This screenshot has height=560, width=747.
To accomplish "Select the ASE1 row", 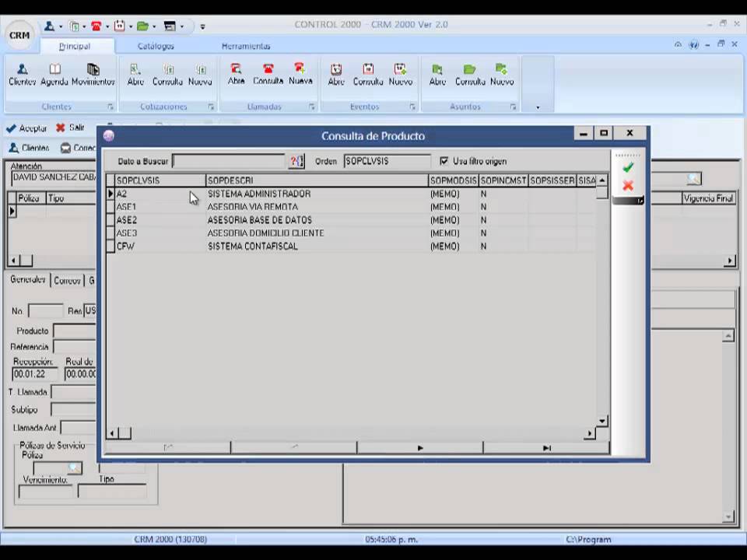I will 351,207.
